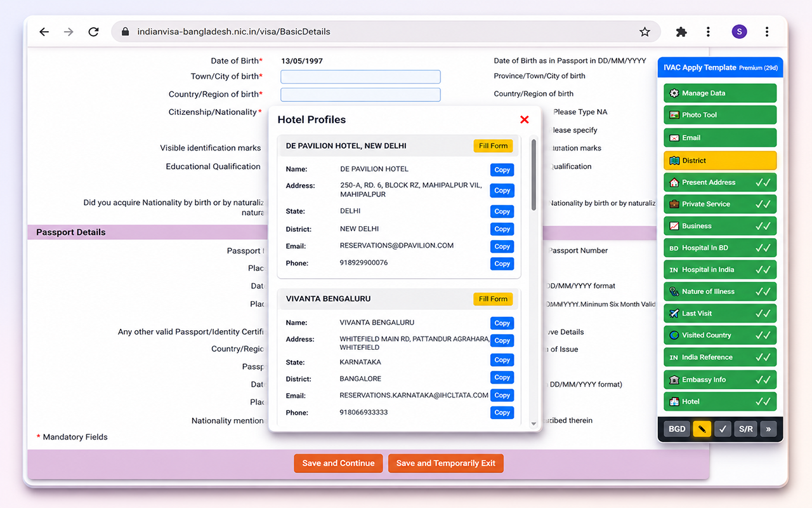Screen dimensions: 812x508
Task: Copy the DELHI state value
Action: 502,211
